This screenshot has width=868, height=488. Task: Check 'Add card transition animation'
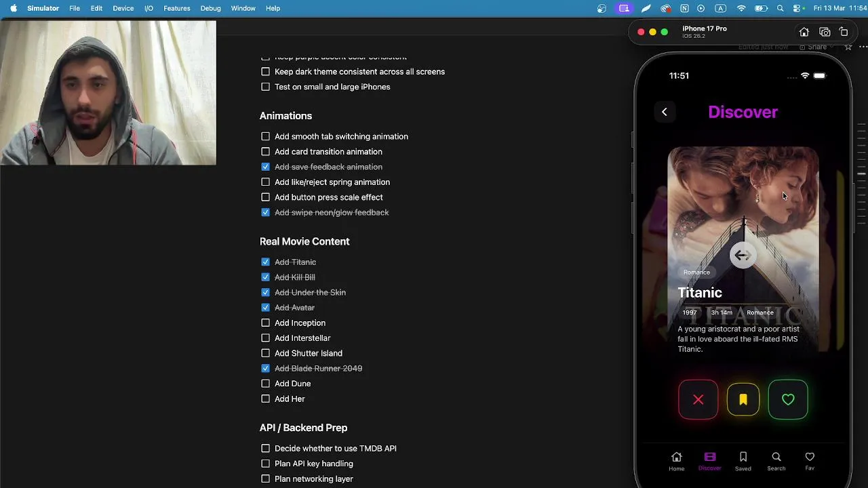[265, 152]
